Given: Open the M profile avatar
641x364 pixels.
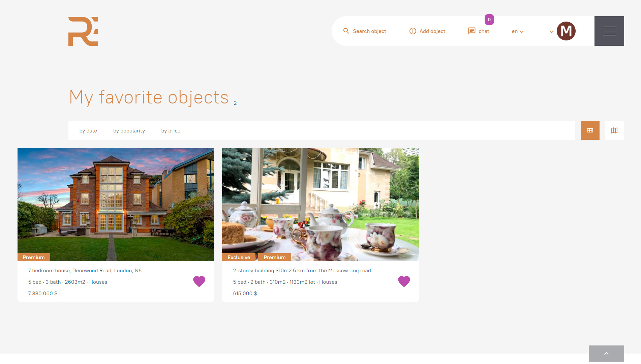Looking at the screenshot, I should pyautogui.click(x=566, y=31).
